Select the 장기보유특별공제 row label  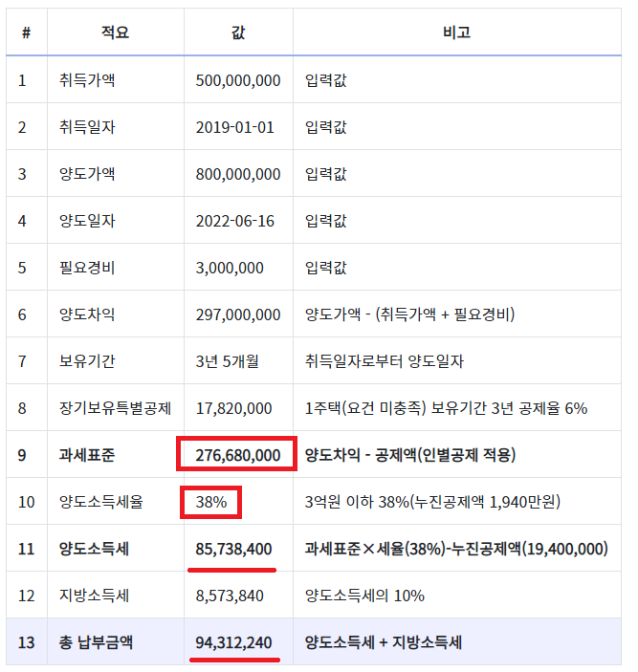(115, 408)
